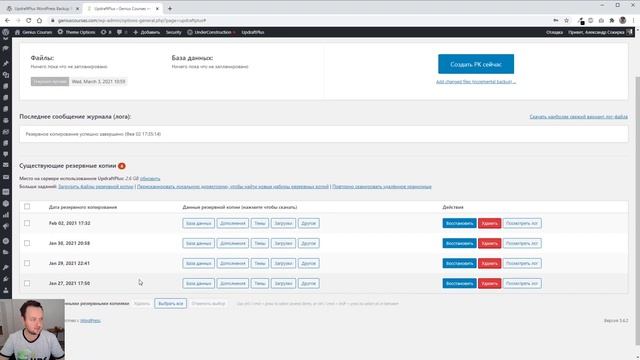640x360 pixels.
Task: Close the UpdraftPlus WordPress Backup tab
Action: pyautogui.click(x=77, y=9)
